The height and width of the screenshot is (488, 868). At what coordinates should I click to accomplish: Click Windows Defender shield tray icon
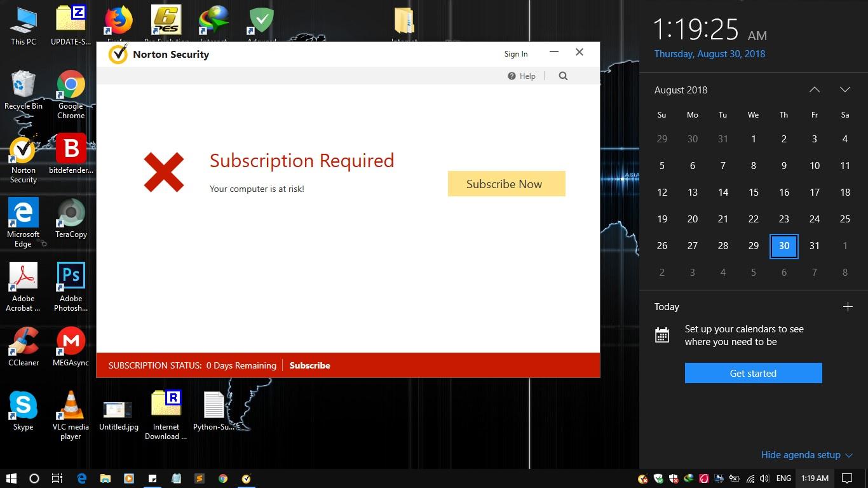point(674,478)
